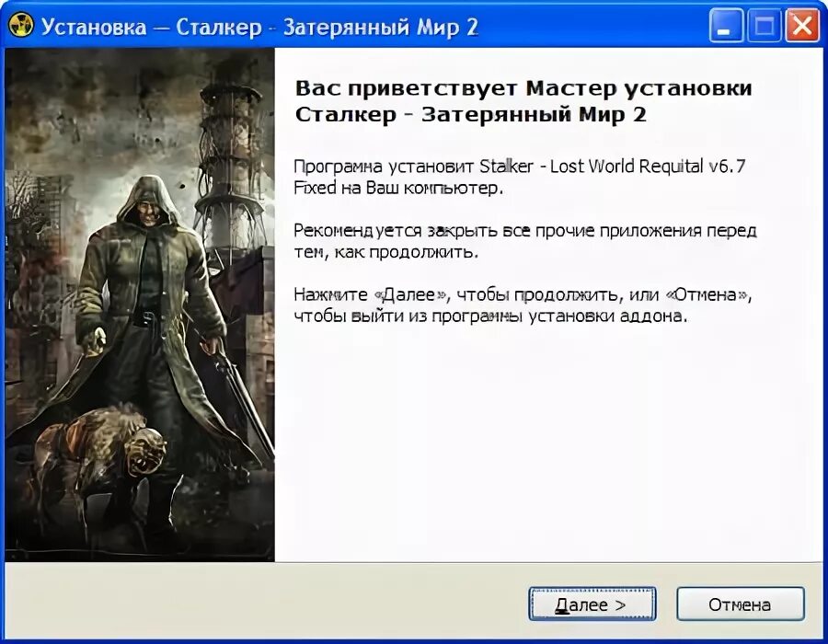Click the instruction text 'Нажмите «Далее», чтобы продолжить'
This screenshot has height=644, width=828.
455,294
